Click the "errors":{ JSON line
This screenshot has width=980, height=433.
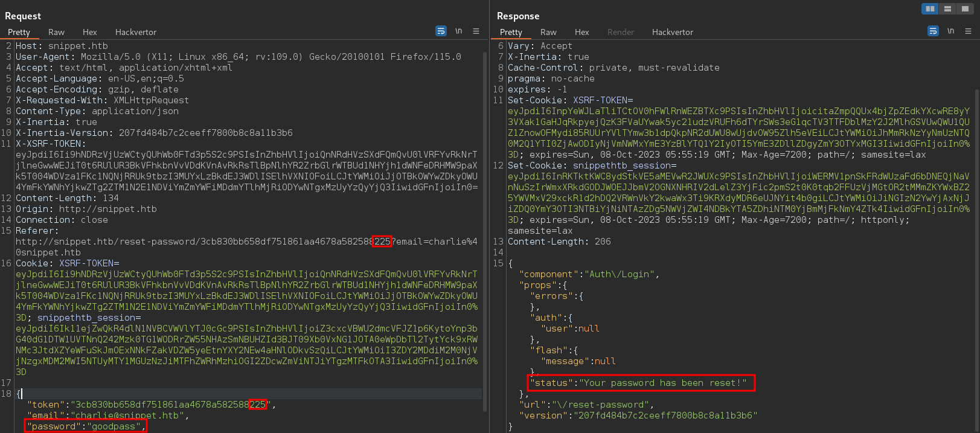(x=557, y=296)
